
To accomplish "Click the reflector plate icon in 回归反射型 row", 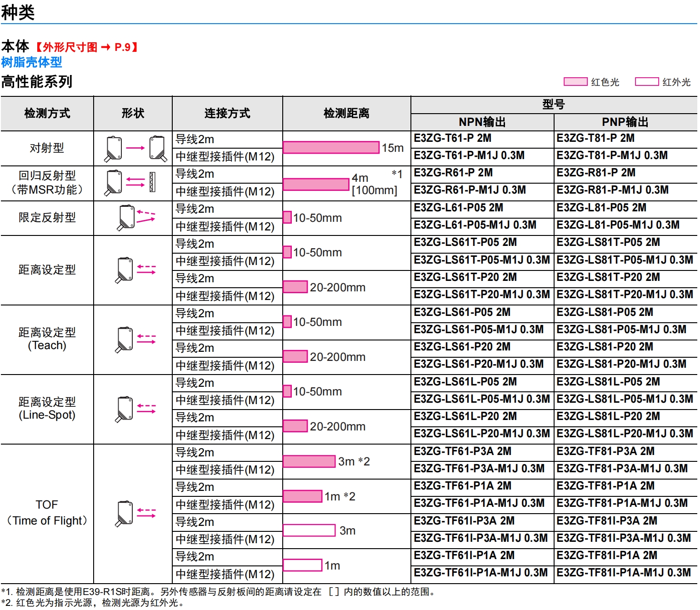I will pyautogui.click(x=152, y=182).
